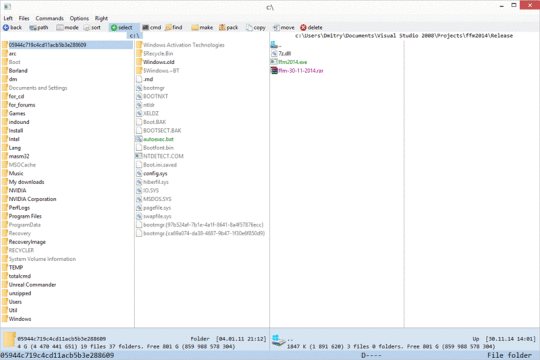Click the icon of autoexec.bat

tap(139, 139)
